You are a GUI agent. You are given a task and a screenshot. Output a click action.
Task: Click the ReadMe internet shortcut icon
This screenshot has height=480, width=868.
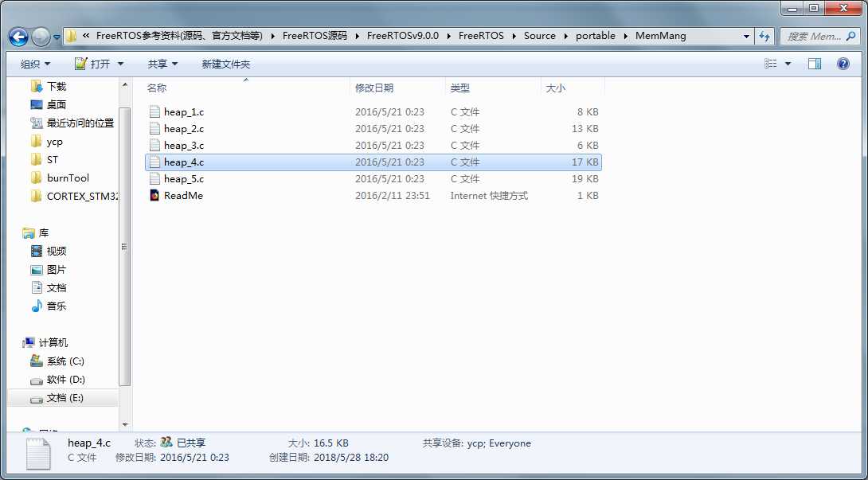[154, 196]
